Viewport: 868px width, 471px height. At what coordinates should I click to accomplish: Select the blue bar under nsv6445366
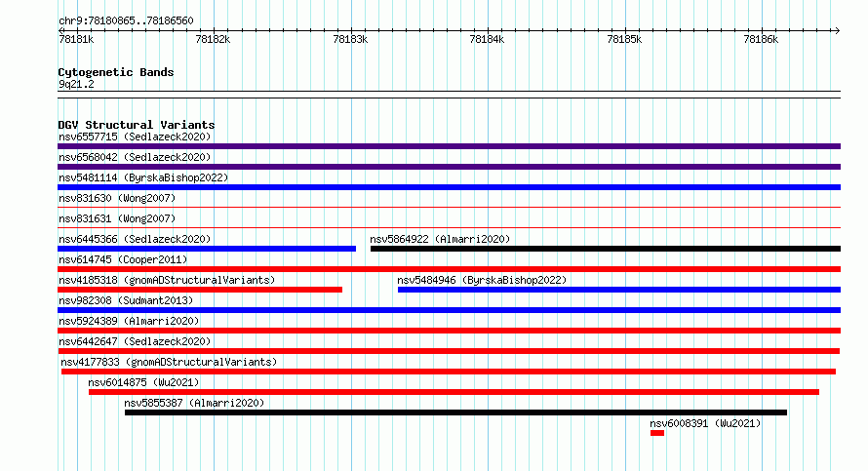click(x=207, y=249)
